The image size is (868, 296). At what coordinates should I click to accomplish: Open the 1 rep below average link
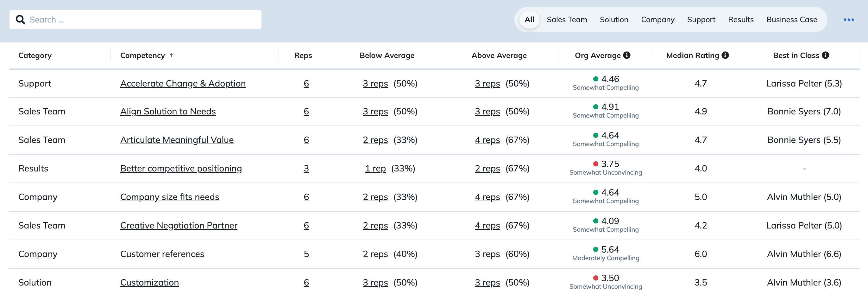[375, 168]
